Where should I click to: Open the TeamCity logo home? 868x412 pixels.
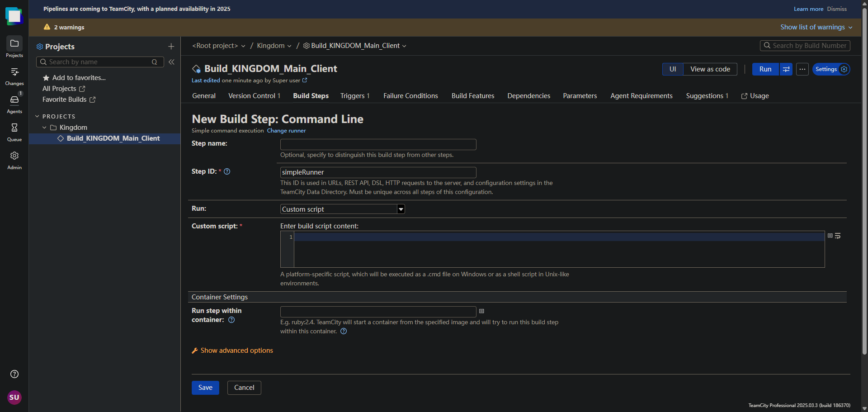(14, 16)
